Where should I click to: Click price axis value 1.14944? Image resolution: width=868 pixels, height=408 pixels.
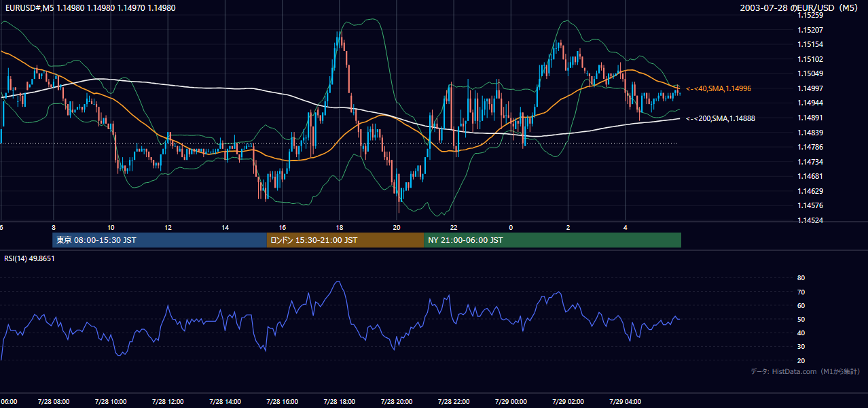[811, 103]
